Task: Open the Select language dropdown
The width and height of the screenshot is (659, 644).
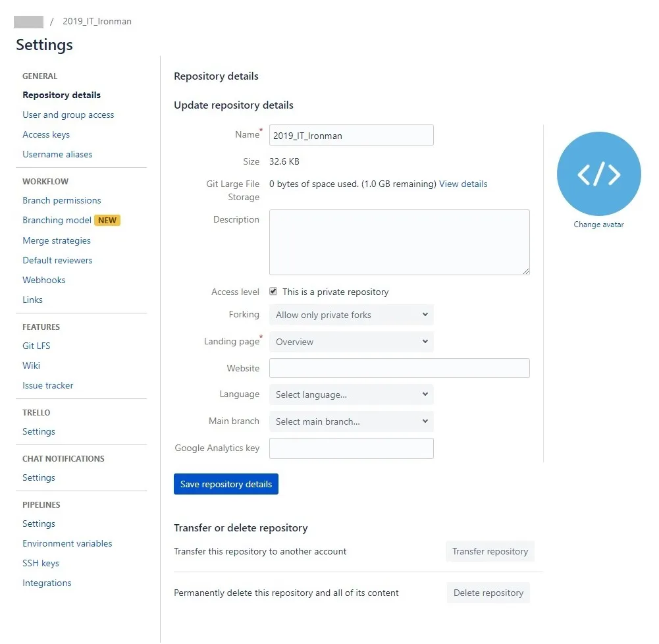Action: click(x=351, y=394)
